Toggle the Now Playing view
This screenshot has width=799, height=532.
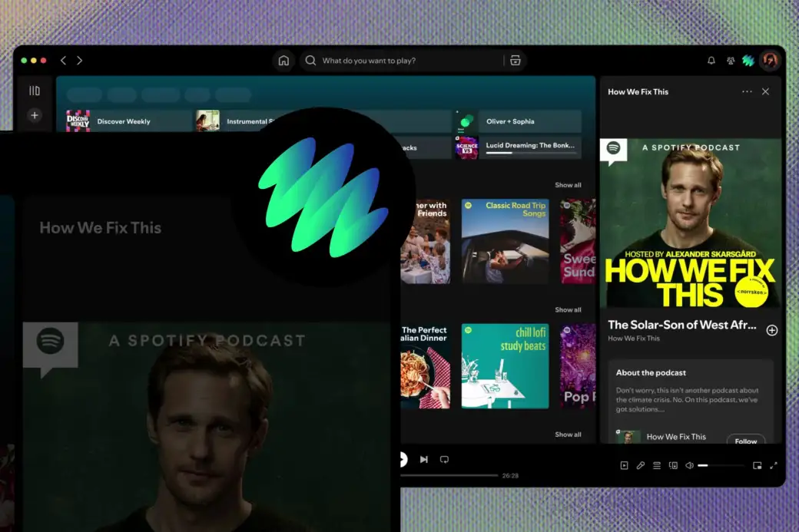[624, 465]
